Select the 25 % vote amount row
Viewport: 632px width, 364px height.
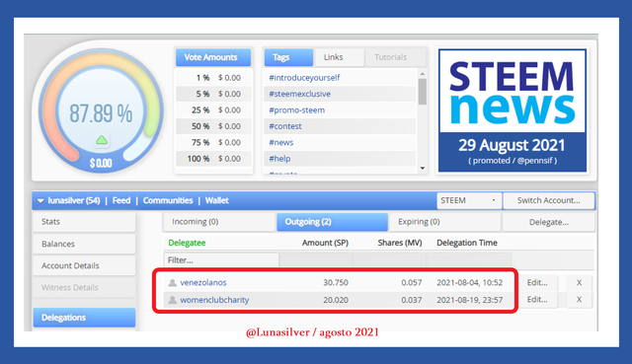213,109
